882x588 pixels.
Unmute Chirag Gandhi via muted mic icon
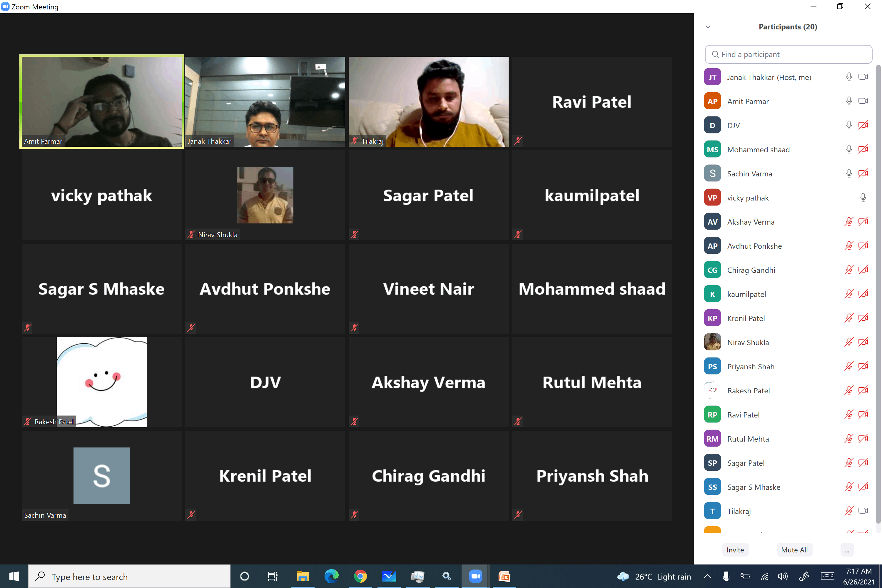848,270
